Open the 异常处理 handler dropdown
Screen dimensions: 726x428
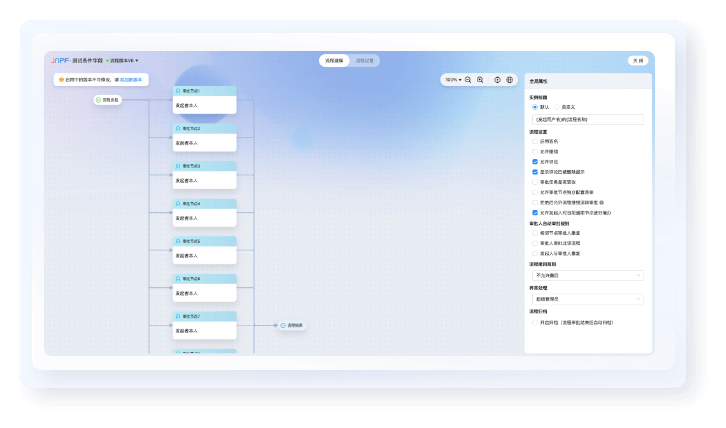tap(588, 299)
